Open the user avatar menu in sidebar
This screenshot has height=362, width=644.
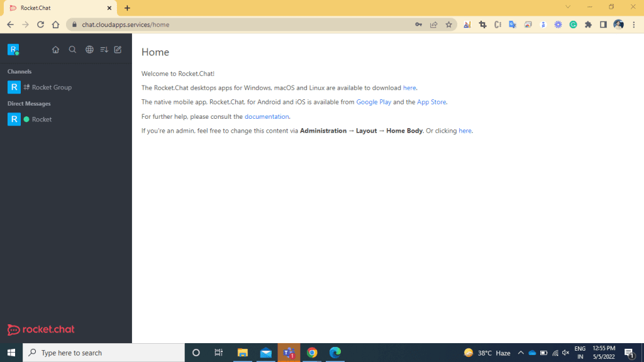(x=13, y=50)
